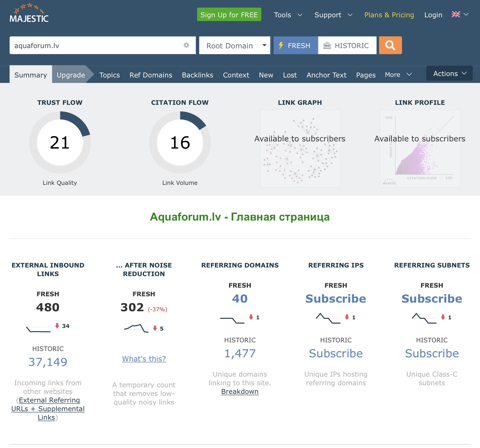480x448 pixels.
Task: Select the HISTORIC index toggle
Action: 347,45
